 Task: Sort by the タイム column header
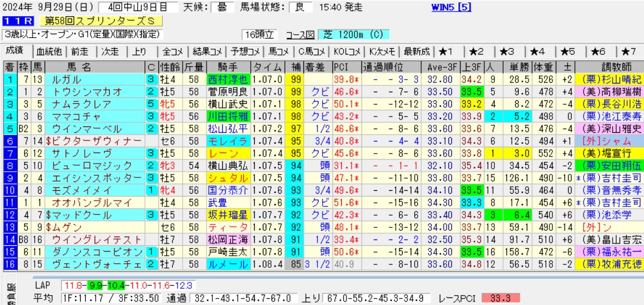coord(267,66)
